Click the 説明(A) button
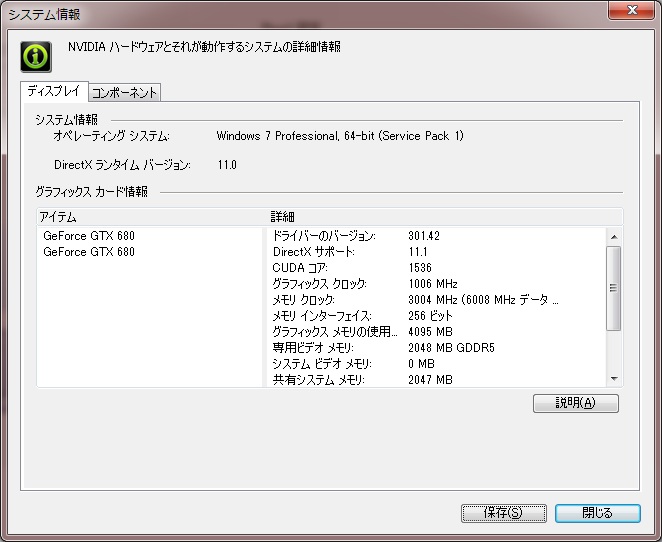The image size is (662, 542). pyautogui.click(x=576, y=403)
